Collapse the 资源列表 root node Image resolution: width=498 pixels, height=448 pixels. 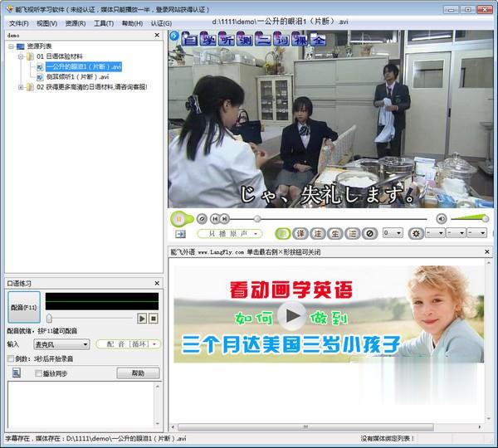click(x=11, y=46)
